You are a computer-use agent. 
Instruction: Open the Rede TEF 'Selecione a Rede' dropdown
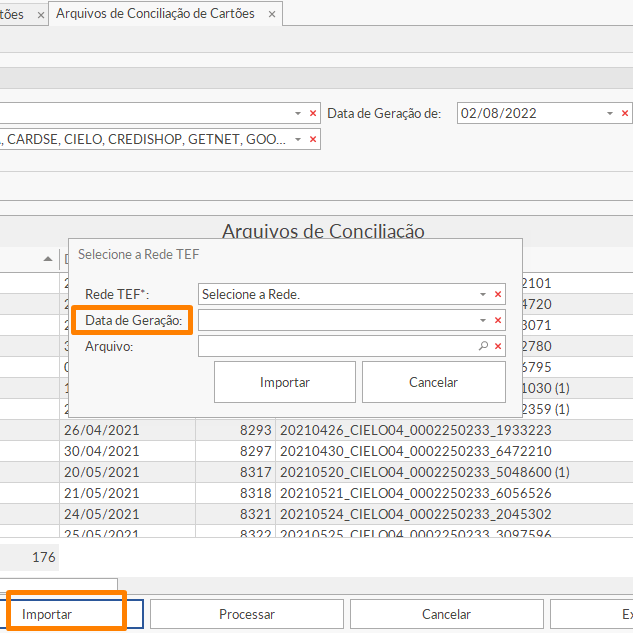click(x=483, y=295)
